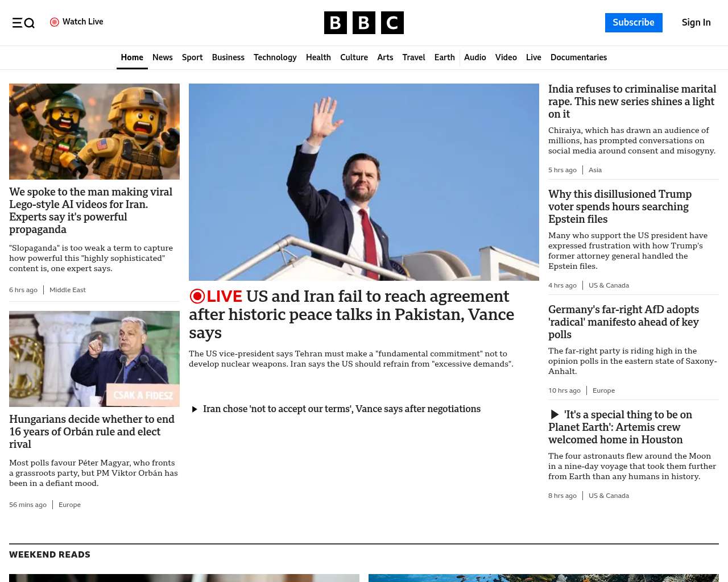The width and height of the screenshot is (728, 582).
Task: Click the Asia tag
Action: click(595, 170)
